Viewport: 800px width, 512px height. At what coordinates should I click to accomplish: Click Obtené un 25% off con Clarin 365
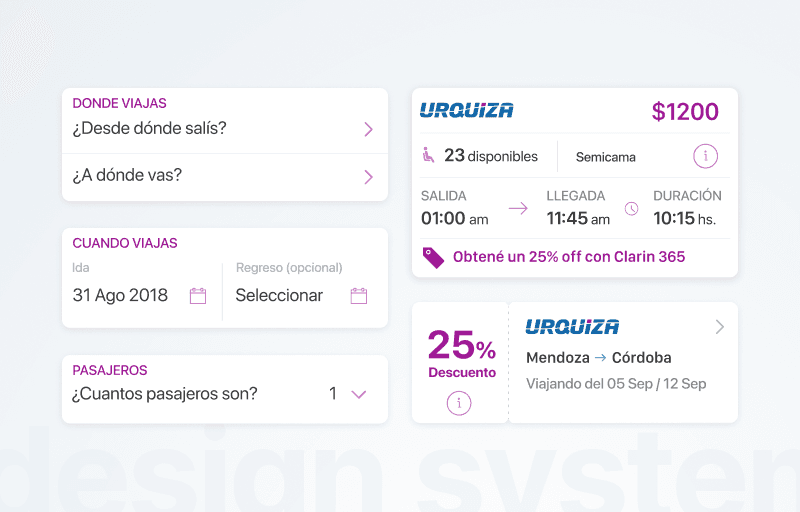[x=569, y=257]
